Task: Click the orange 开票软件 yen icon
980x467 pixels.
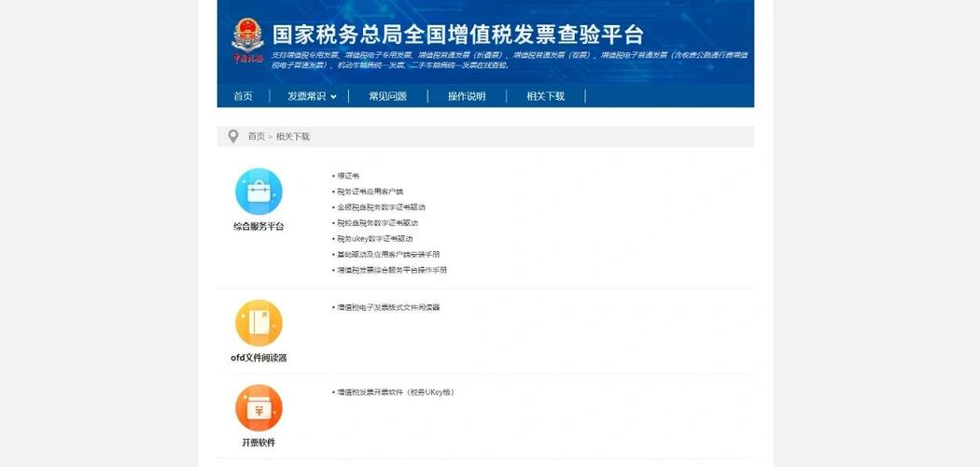Action: click(259, 407)
